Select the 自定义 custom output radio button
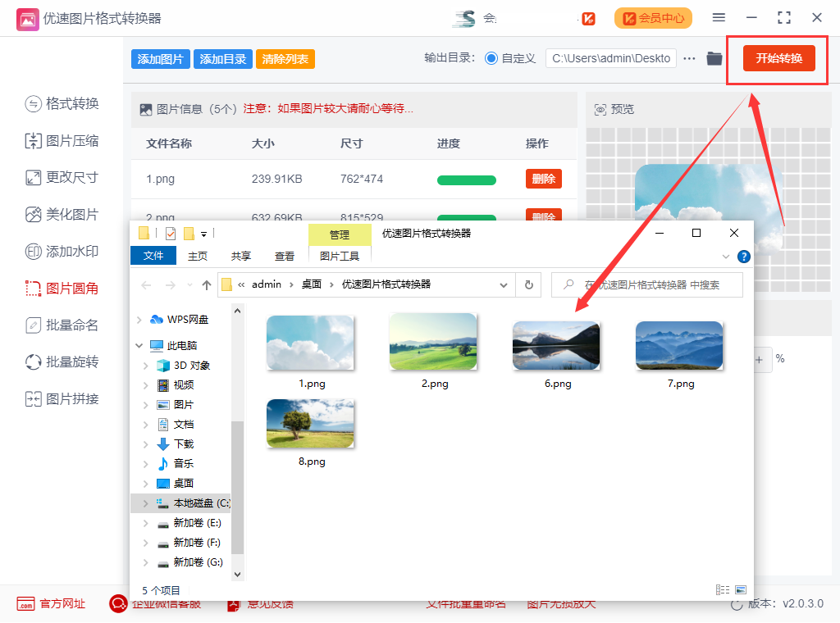840x623 pixels. pos(491,58)
